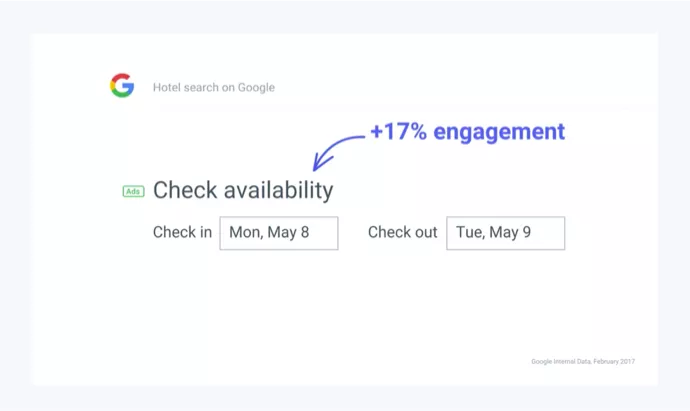Click the blue curved arrow

point(335,150)
